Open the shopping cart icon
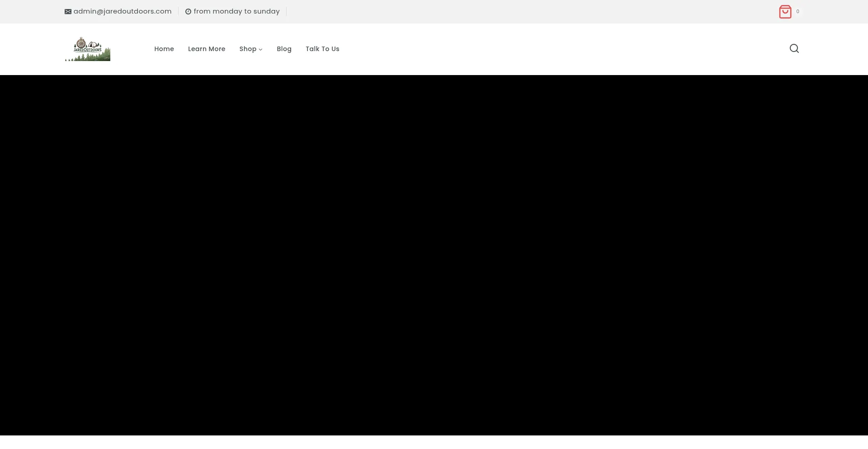Image resolution: width=868 pixels, height=449 pixels. 785,12
